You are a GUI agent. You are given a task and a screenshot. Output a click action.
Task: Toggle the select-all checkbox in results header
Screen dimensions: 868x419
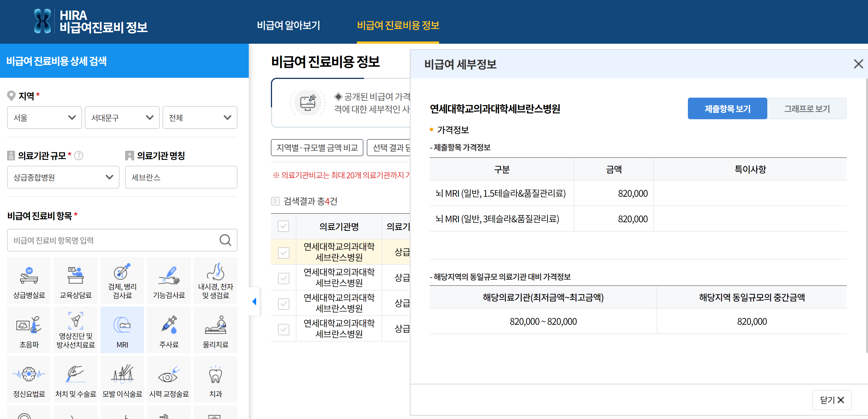(x=283, y=226)
